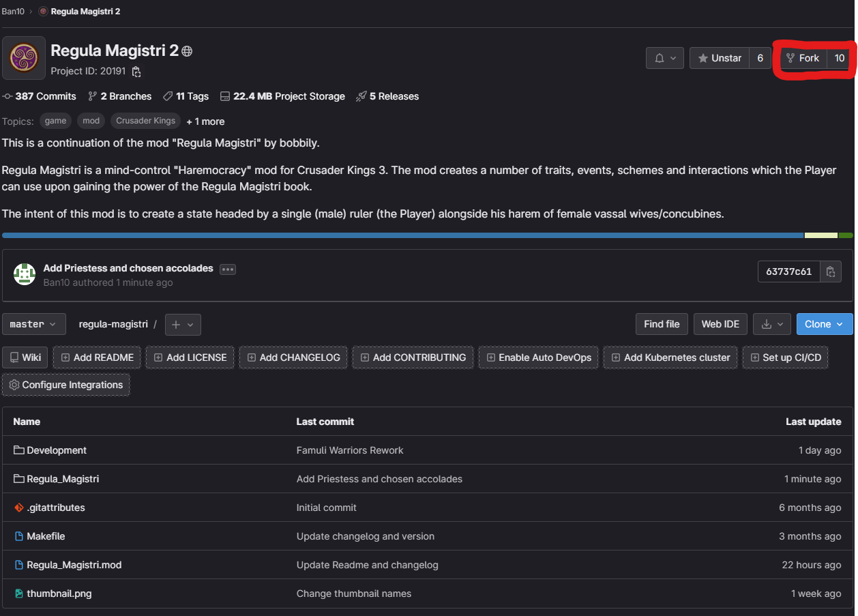
Task: Open commit Add Priestess and chosen accolades
Action: point(128,268)
